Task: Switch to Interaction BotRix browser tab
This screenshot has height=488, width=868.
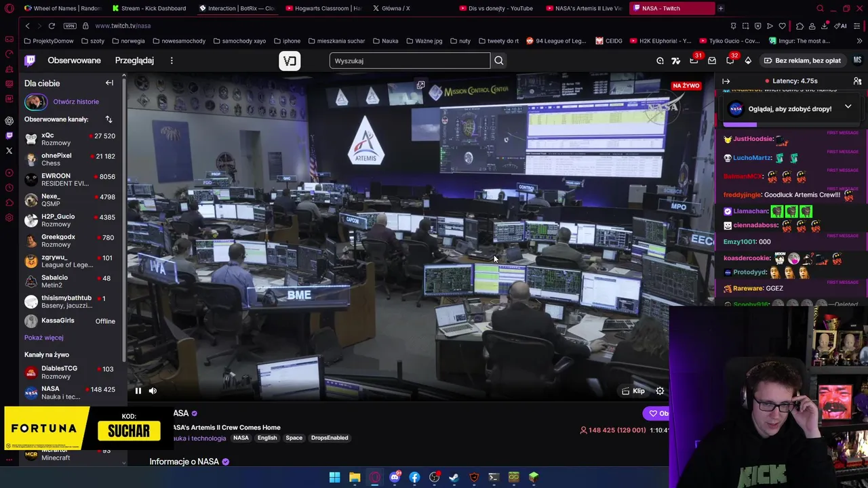Action: pyautogui.click(x=236, y=8)
